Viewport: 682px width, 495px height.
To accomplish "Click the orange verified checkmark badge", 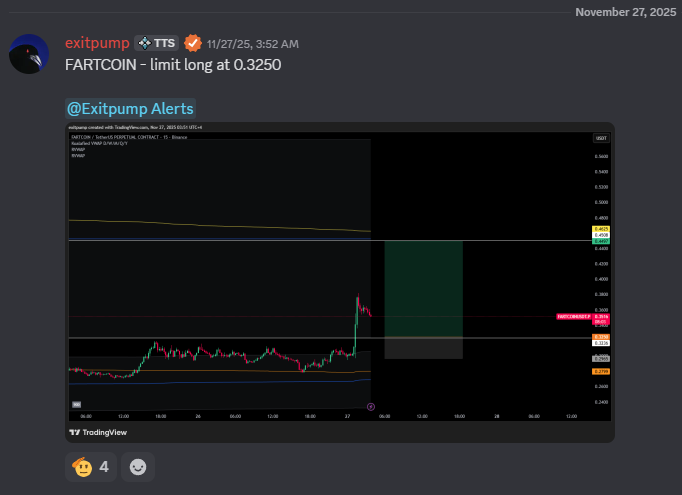I will (x=193, y=43).
